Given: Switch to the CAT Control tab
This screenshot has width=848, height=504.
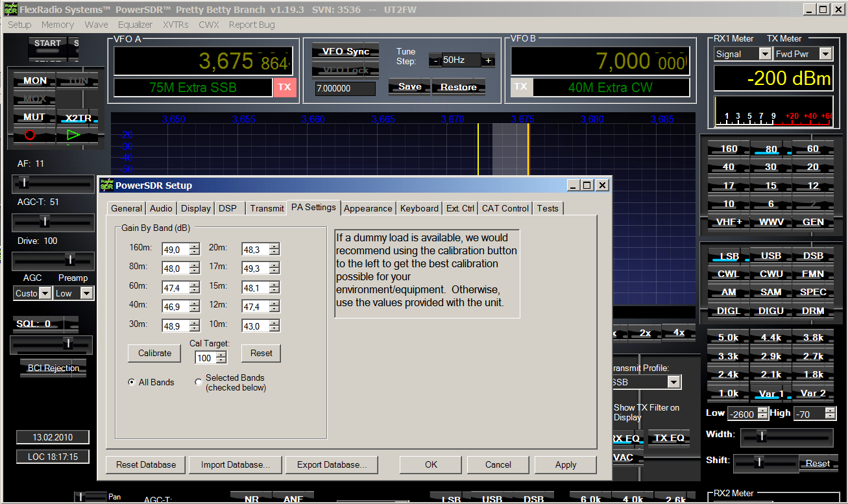Looking at the screenshot, I should tap(505, 208).
